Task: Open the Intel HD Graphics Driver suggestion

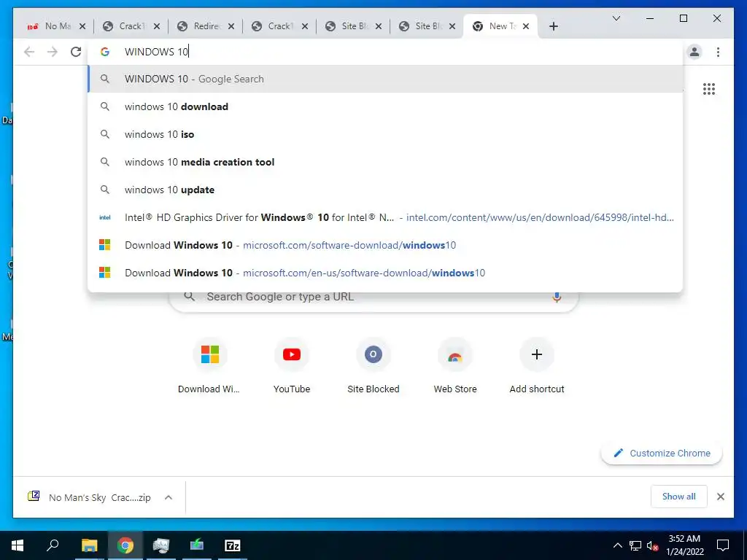Action: click(x=385, y=217)
